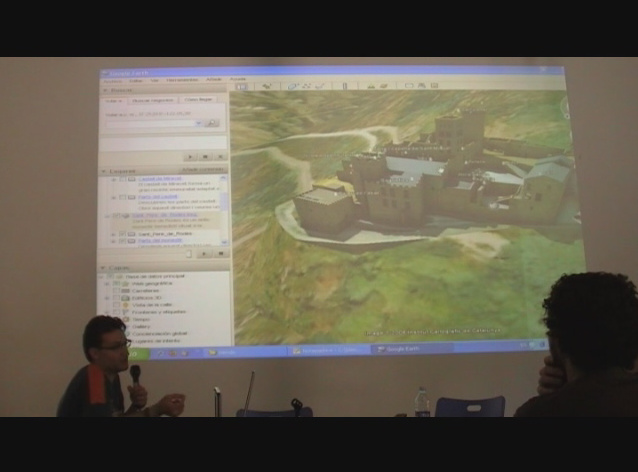The height and width of the screenshot is (472, 638).
Task: Toggle the Castell de Miravet checkbox
Action: 122,179
